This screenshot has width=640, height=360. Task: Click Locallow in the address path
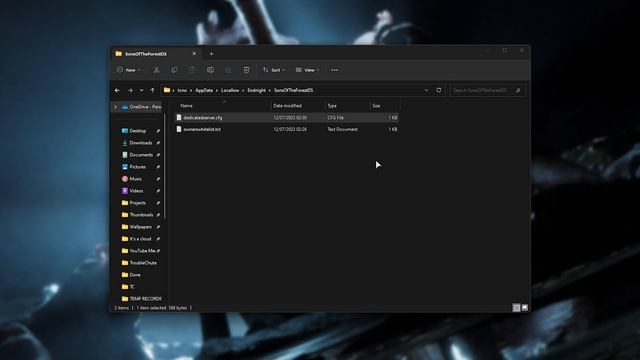[x=230, y=90]
